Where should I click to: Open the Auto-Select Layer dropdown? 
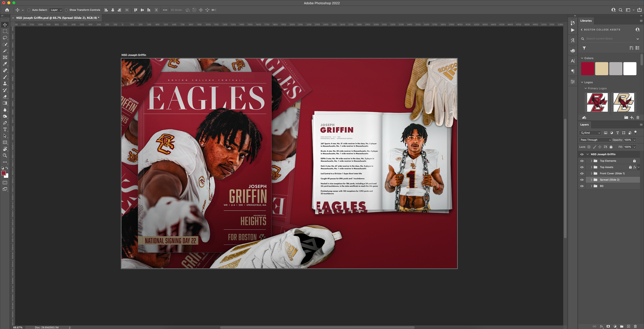click(x=56, y=10)
